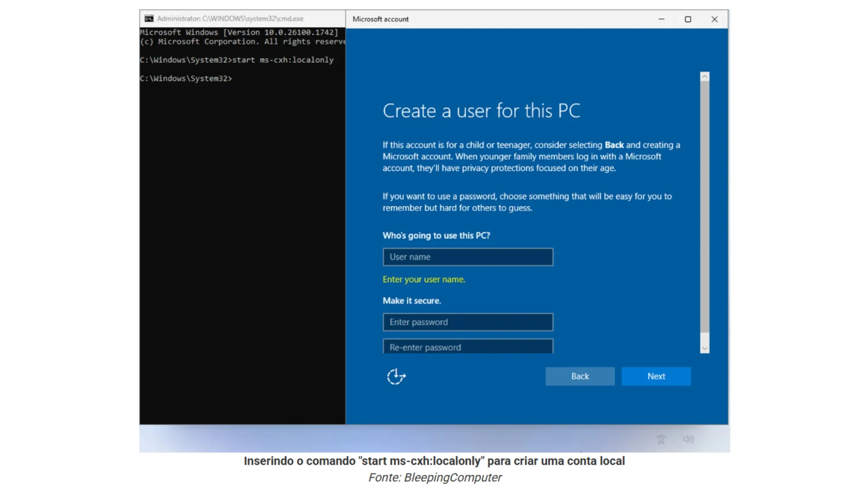Click the scrollbar up arrow
This screenshot has height=488, width=868.
(x=705, y=77)
